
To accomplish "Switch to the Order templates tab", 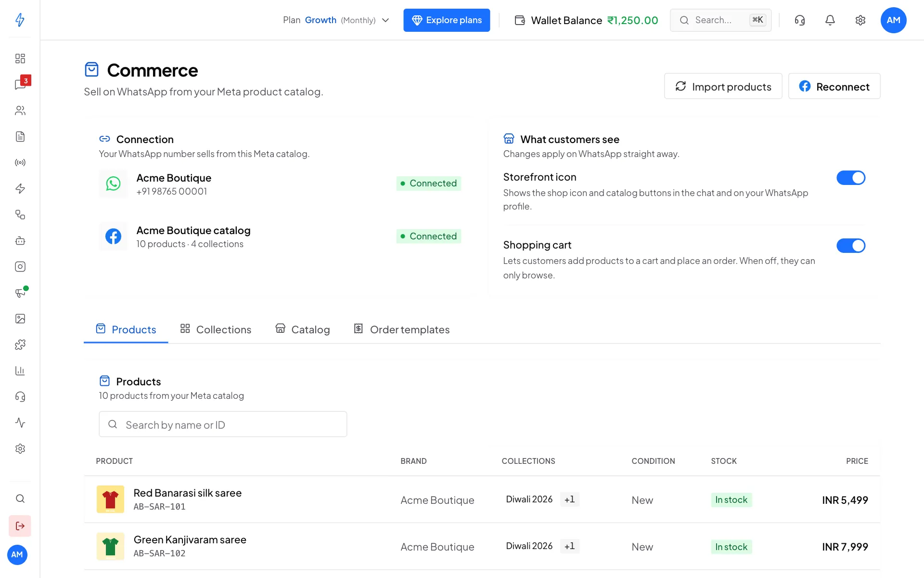I will tap(402, 329).
